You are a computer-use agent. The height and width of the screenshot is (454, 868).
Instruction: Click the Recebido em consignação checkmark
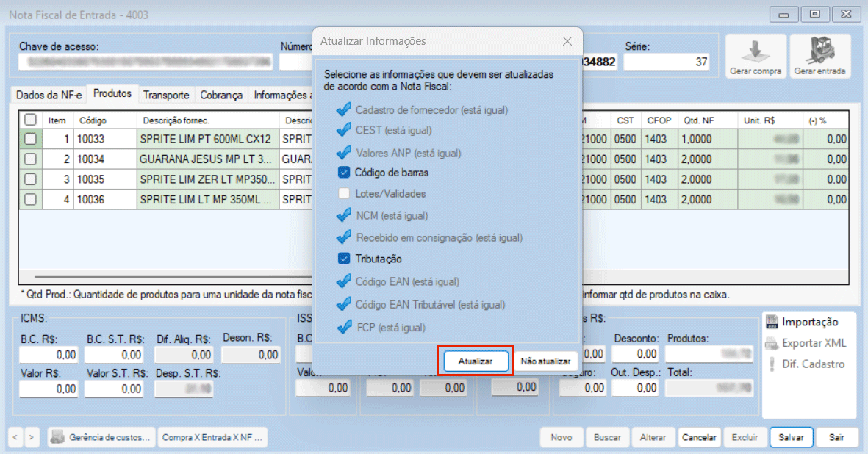click(x=344, y=237)
